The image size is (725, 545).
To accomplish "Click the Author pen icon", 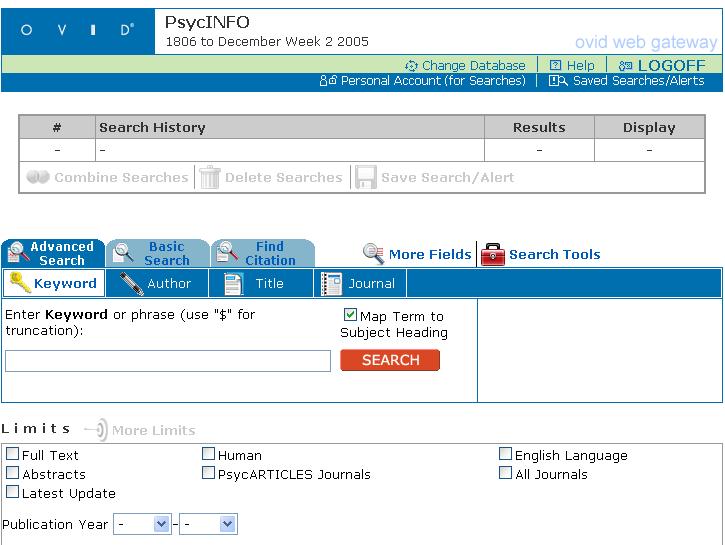I will coord(131,283).
